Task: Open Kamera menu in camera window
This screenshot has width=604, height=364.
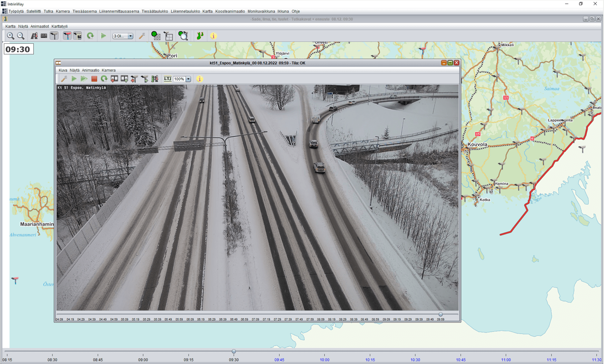Action: coord(108,71)
